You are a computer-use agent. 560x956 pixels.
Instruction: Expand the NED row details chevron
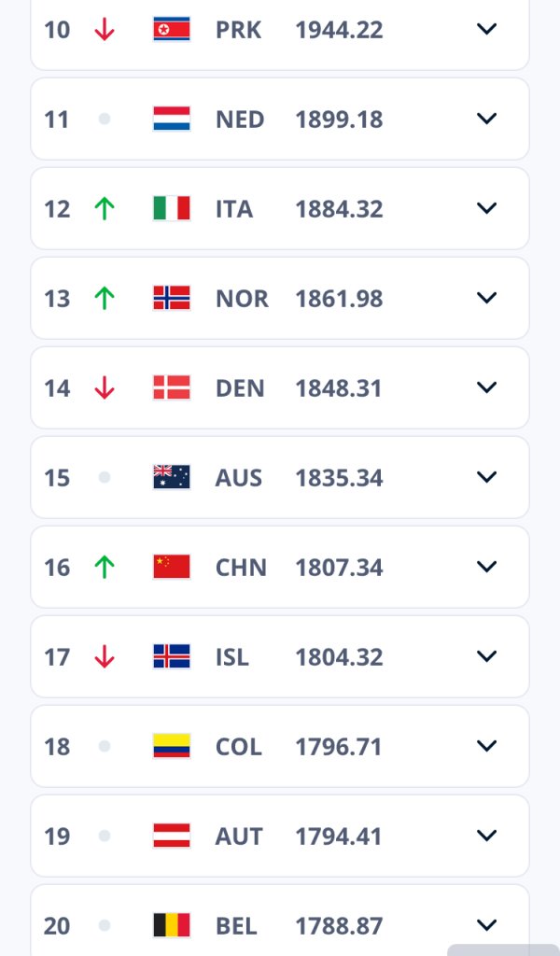coord(486,119)
